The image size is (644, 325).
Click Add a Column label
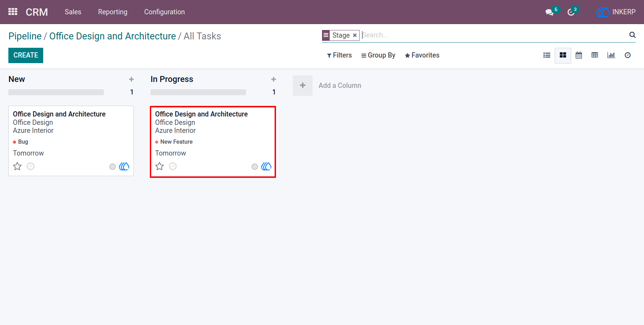(340, 85)
